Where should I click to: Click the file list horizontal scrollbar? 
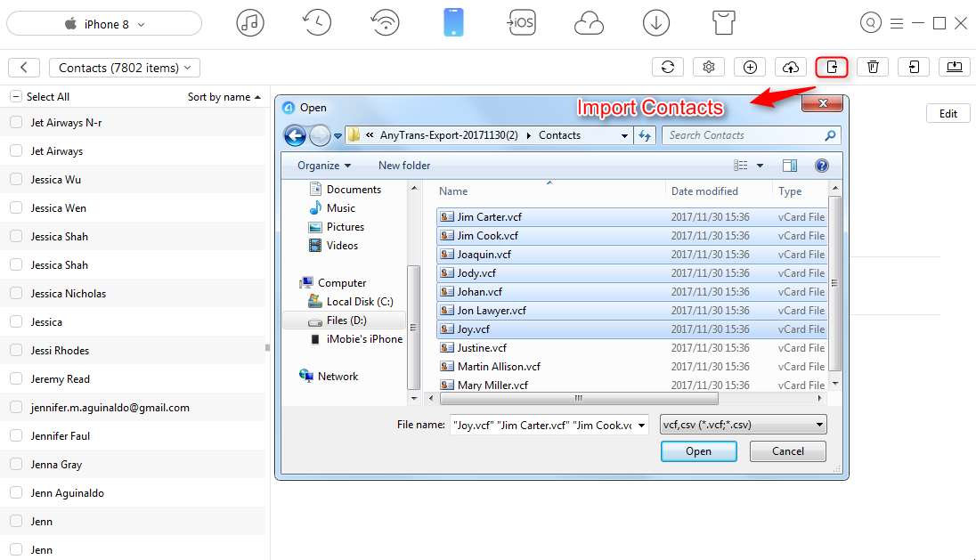(x=579, y=398)
